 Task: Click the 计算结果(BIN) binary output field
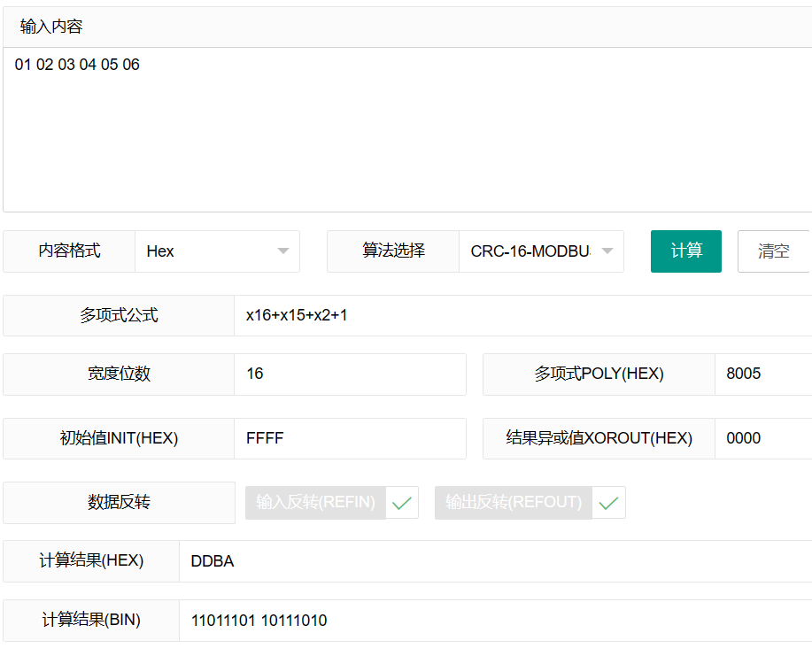point(494,621)
